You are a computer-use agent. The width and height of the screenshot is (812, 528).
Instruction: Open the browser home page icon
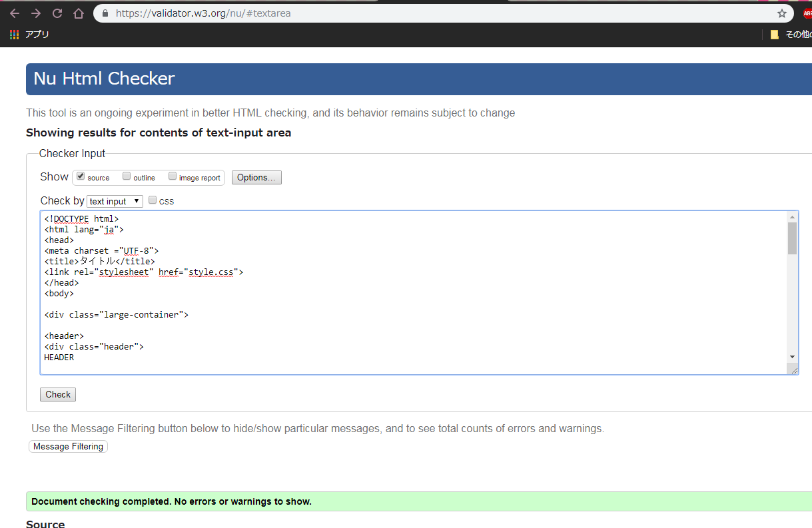79,13
